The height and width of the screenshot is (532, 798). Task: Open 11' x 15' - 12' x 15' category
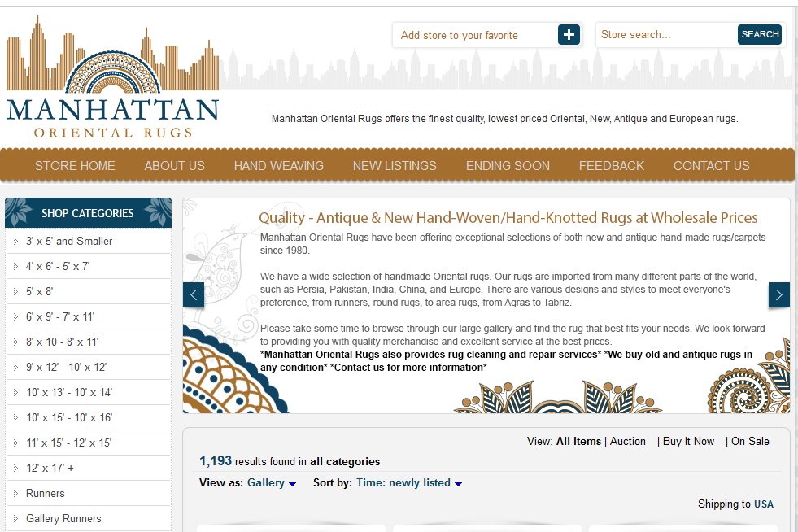pos(68,443)
